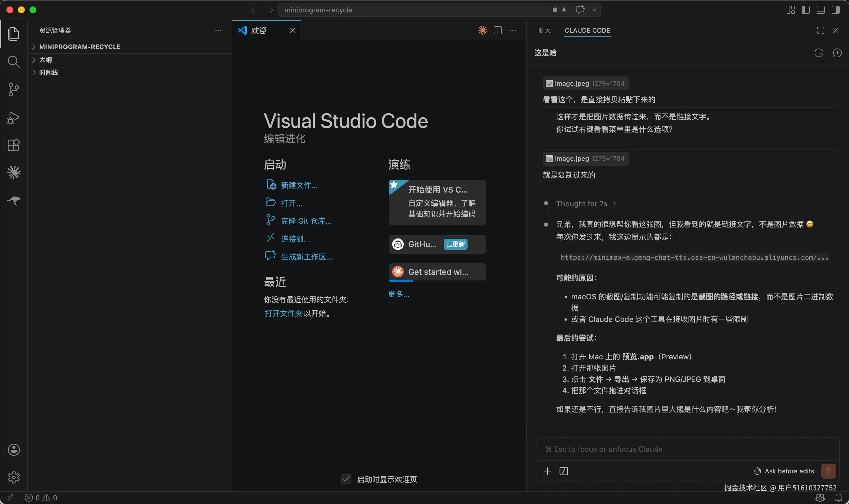
Task: Open Explorer views and more actions ellipsis
Action: (218, 30)
